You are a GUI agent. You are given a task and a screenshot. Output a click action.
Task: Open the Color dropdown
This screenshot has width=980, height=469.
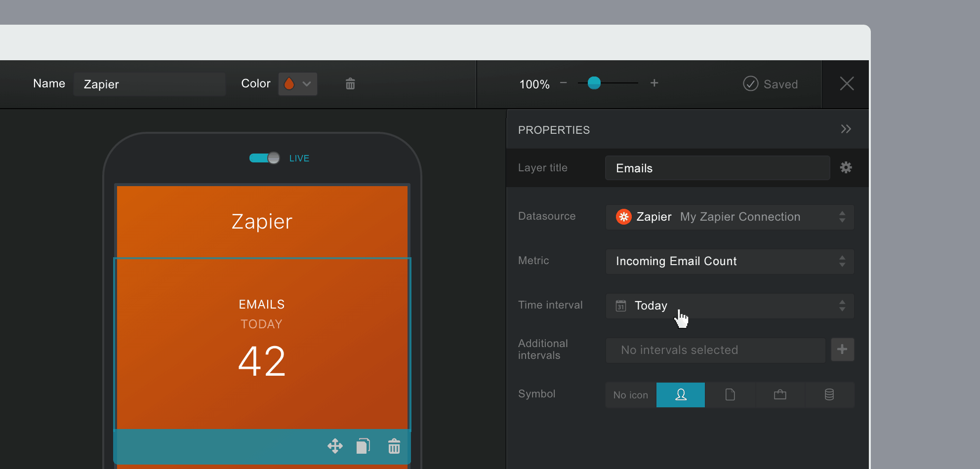pyautogui.click(x=298, y=84)
